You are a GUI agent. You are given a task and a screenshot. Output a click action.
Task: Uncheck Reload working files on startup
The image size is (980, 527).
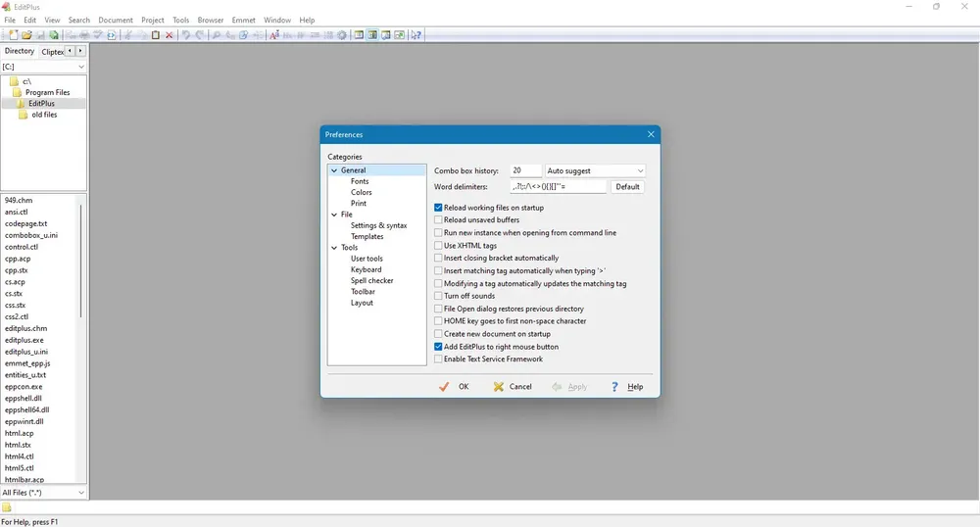click(x=438, y=208)
